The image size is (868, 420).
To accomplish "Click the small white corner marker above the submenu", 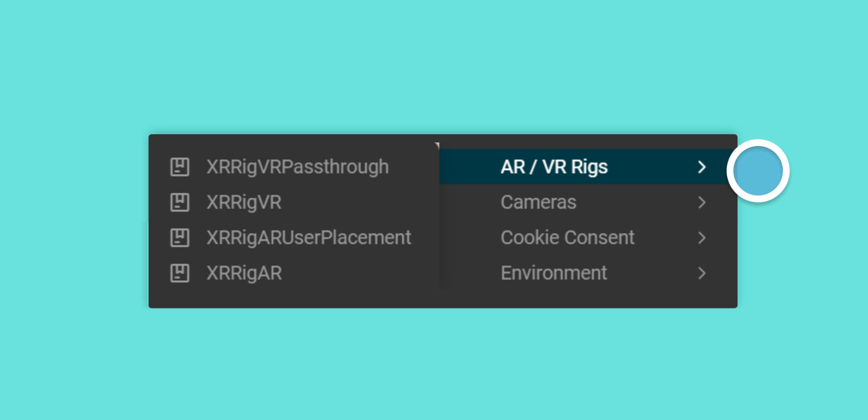I will click(437, 145).
